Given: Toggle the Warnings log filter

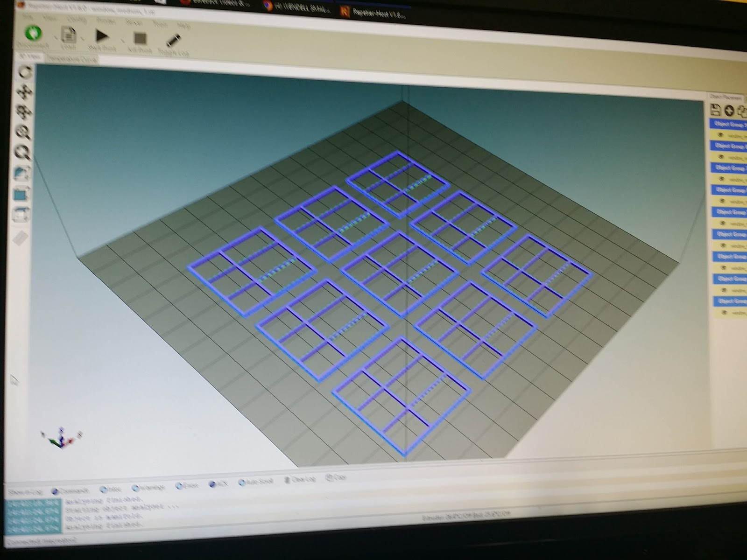Looking at the screenshot, I should point(148,488).
